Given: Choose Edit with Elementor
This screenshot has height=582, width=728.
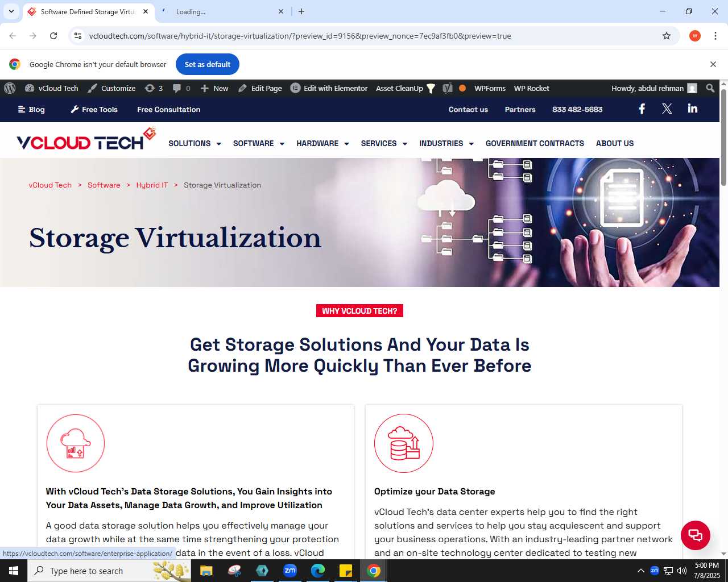Looking at the screenshot, I should pyautogui.click(x=329, y=88).
